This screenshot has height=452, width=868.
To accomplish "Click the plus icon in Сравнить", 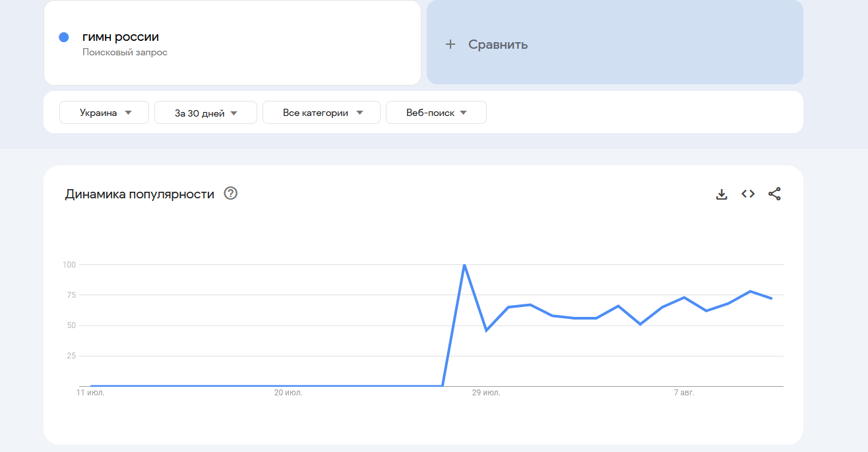I will tap(450, 45).
